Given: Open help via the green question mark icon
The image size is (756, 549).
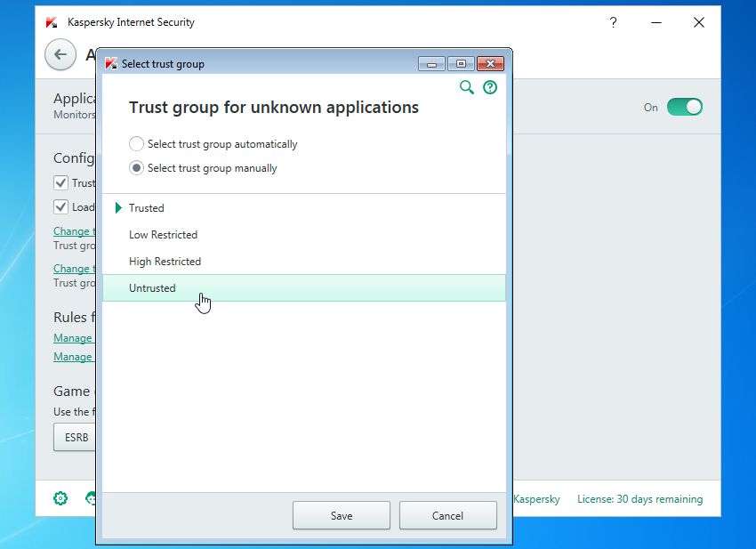Looking at the screenshot, I should (x=489, y=87).
